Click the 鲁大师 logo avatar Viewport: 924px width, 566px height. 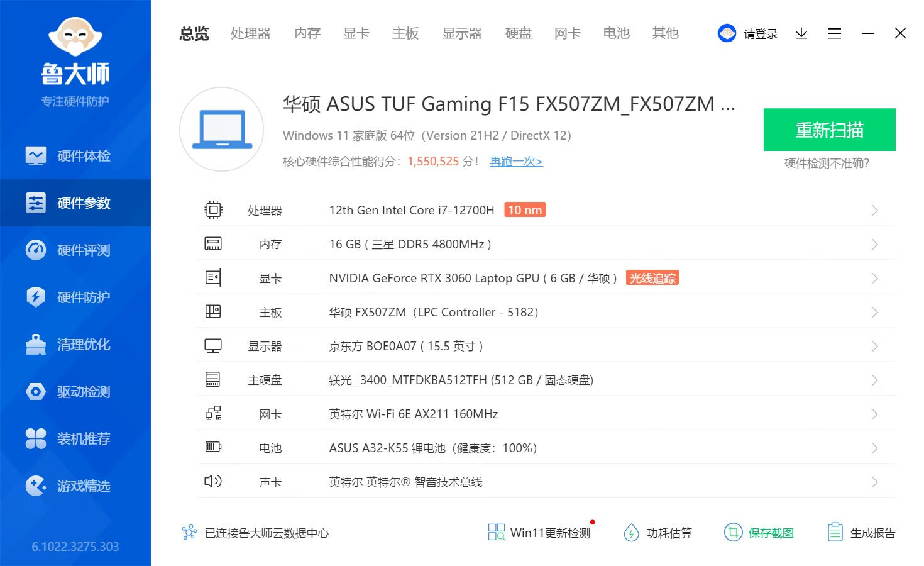(75, 38)
